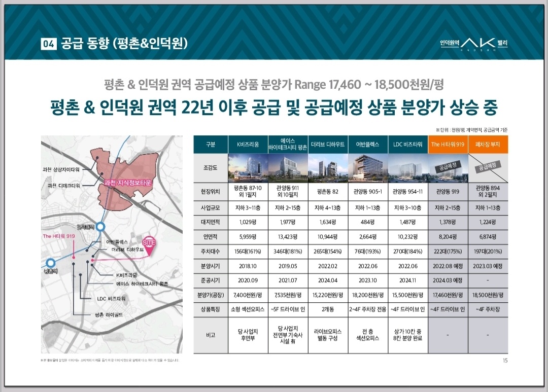Click The H타워 919 공급예정 thumbnail
The image size is (548, 392).
(x=448, y=168)
